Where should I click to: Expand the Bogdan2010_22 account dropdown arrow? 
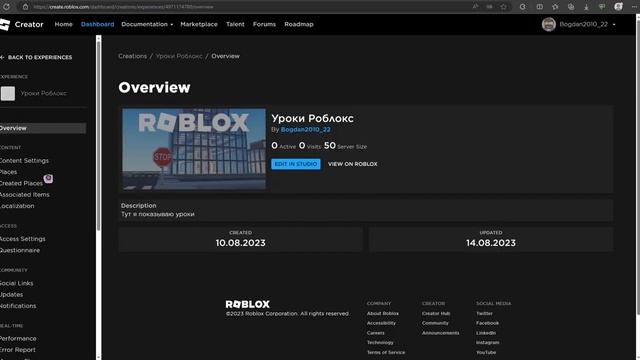coord(614,24)
